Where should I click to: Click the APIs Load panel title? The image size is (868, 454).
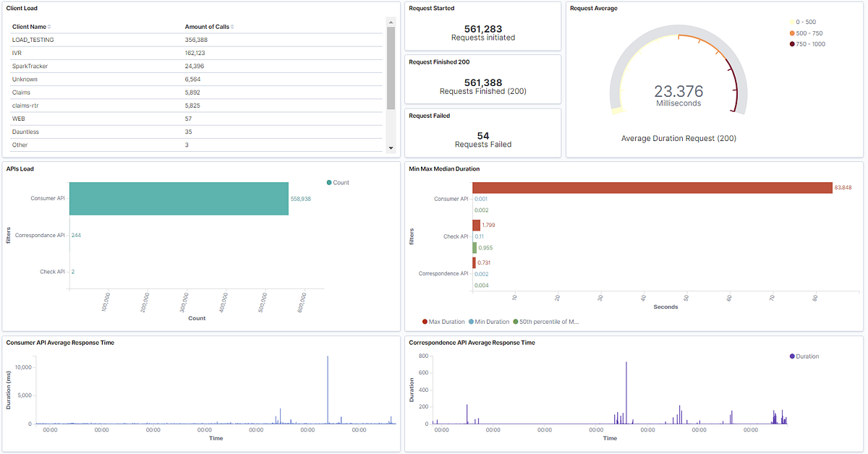click(x=19, y=168)
